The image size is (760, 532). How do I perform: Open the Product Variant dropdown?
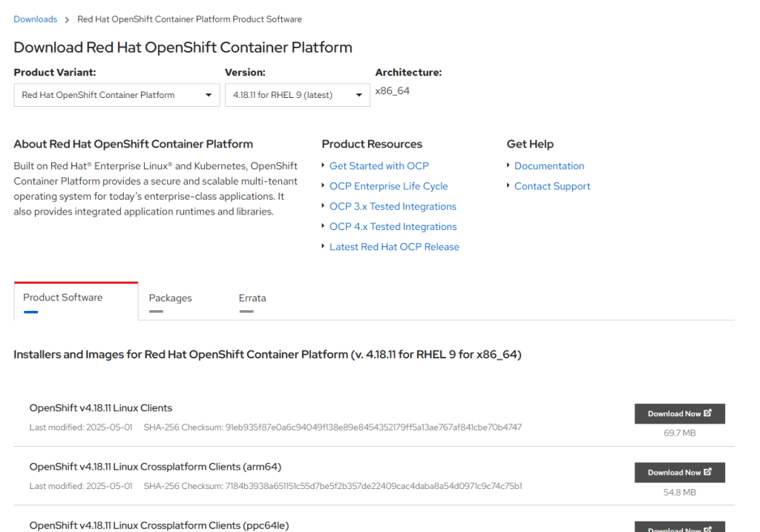point(117,95)
